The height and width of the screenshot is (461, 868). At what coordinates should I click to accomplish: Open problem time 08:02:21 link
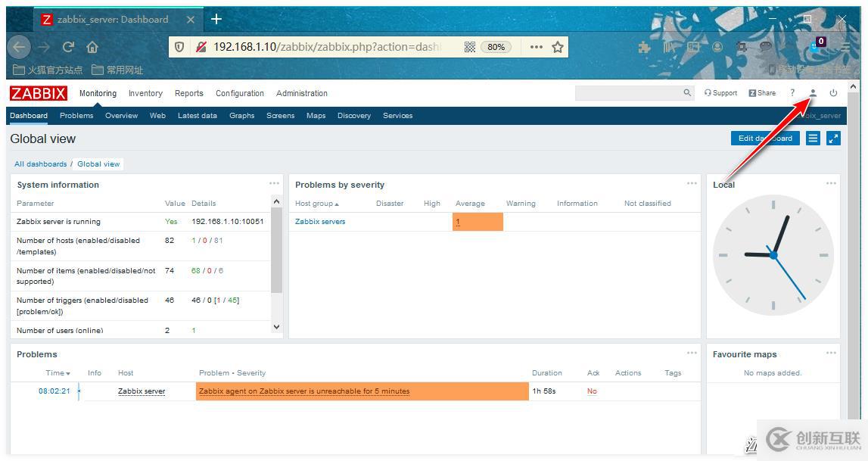point(54,391)
